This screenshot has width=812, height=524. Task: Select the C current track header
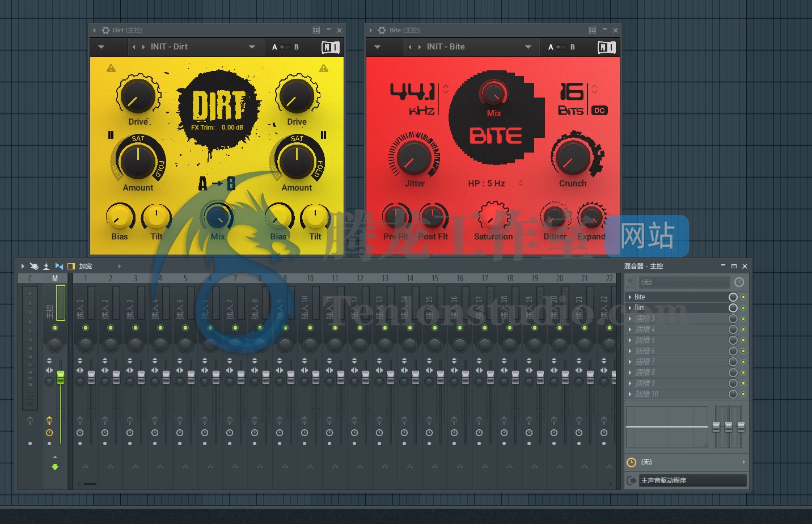30,278
